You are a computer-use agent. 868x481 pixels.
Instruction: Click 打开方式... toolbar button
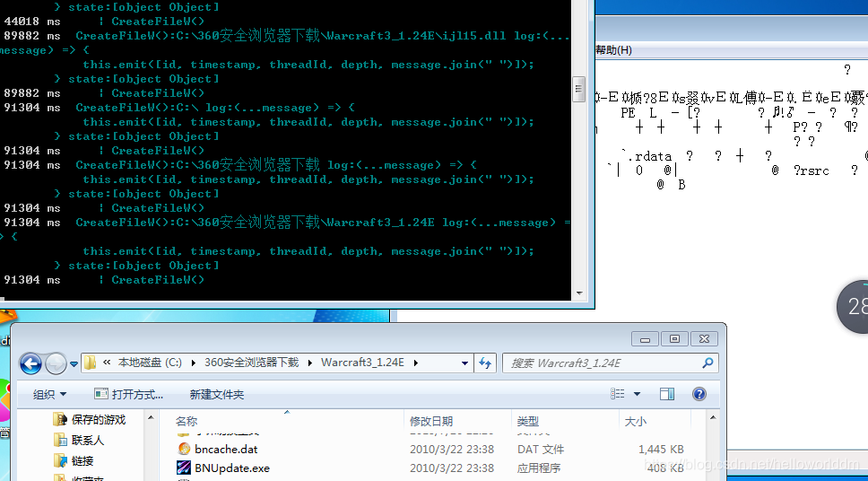(129, 395)
